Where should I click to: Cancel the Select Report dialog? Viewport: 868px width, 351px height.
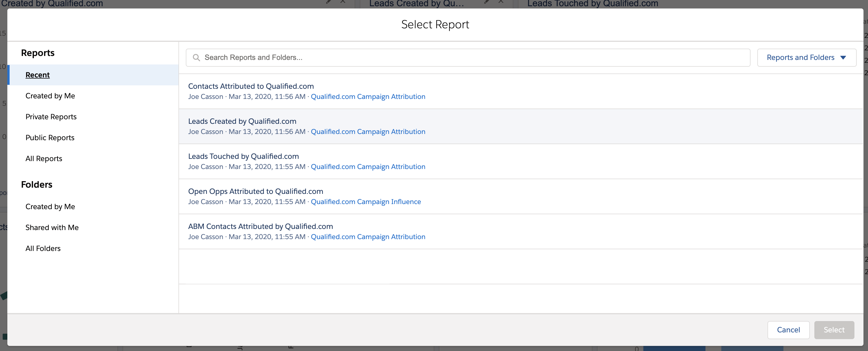(x=788, y=330)
